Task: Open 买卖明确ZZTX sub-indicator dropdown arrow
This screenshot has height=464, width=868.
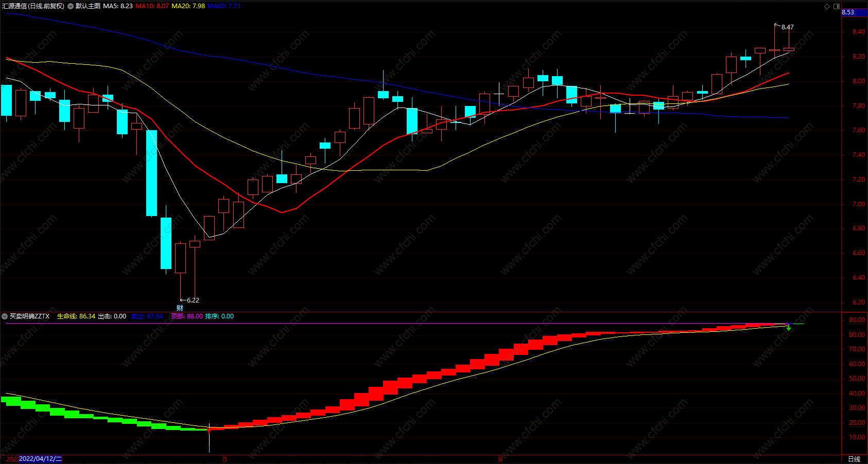Action: (x=5, y=316)
